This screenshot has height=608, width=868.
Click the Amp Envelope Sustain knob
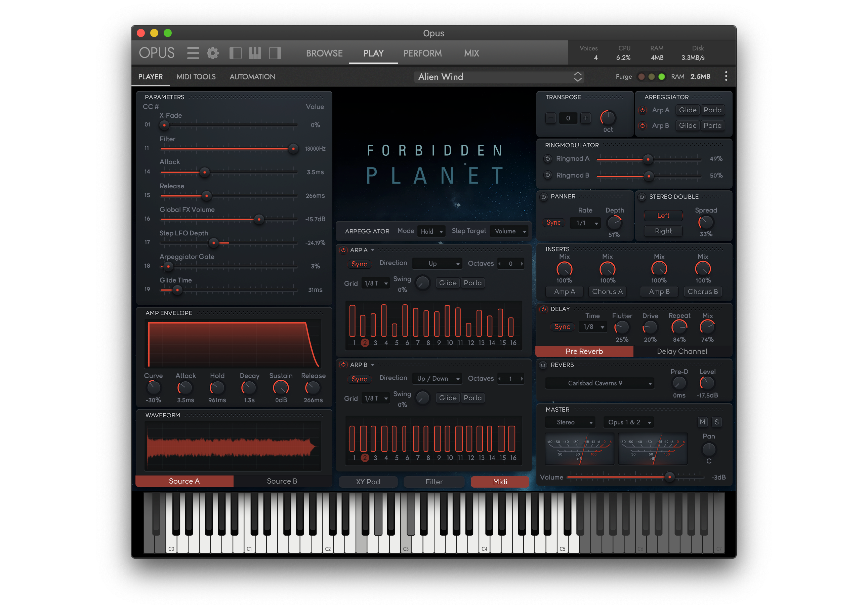pos(281,388)
